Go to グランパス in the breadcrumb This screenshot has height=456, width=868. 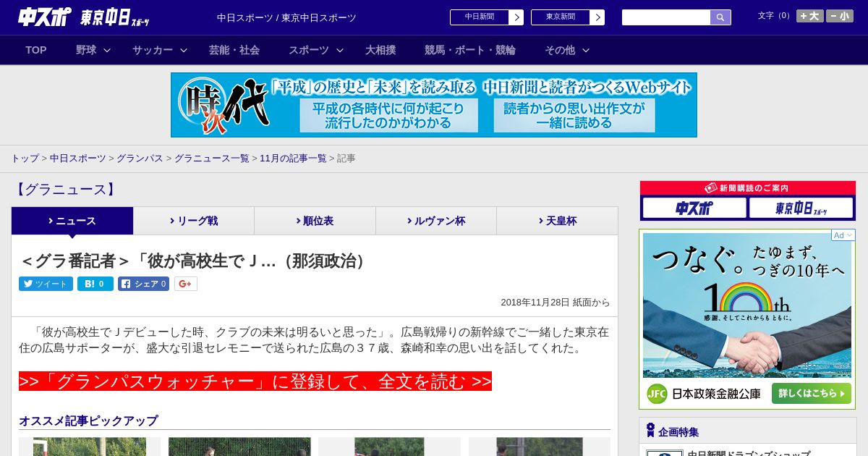[140, 158]
